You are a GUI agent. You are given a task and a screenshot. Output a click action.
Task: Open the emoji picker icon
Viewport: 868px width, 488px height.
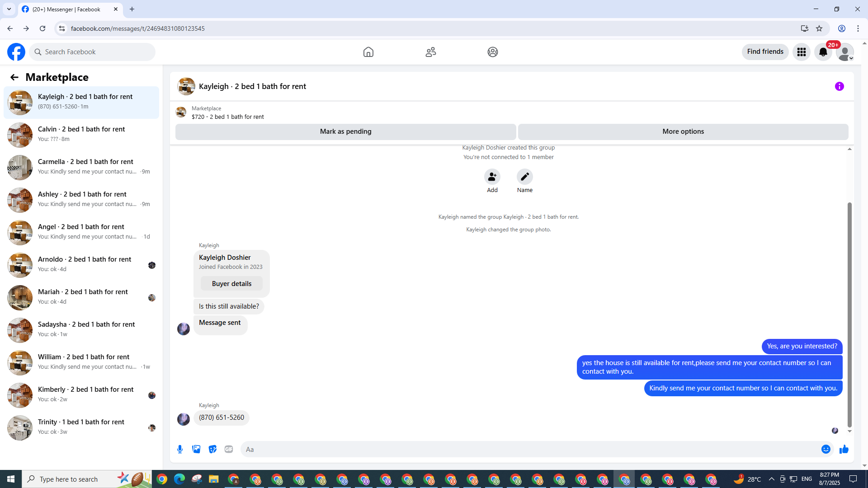826,449
